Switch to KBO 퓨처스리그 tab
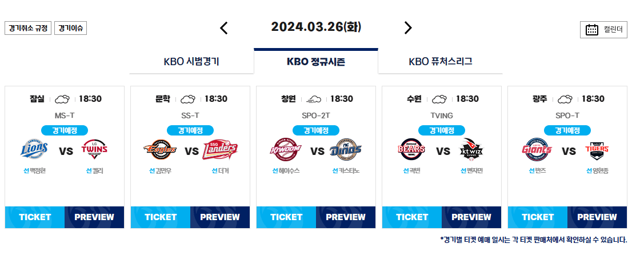 pos(440,62)
